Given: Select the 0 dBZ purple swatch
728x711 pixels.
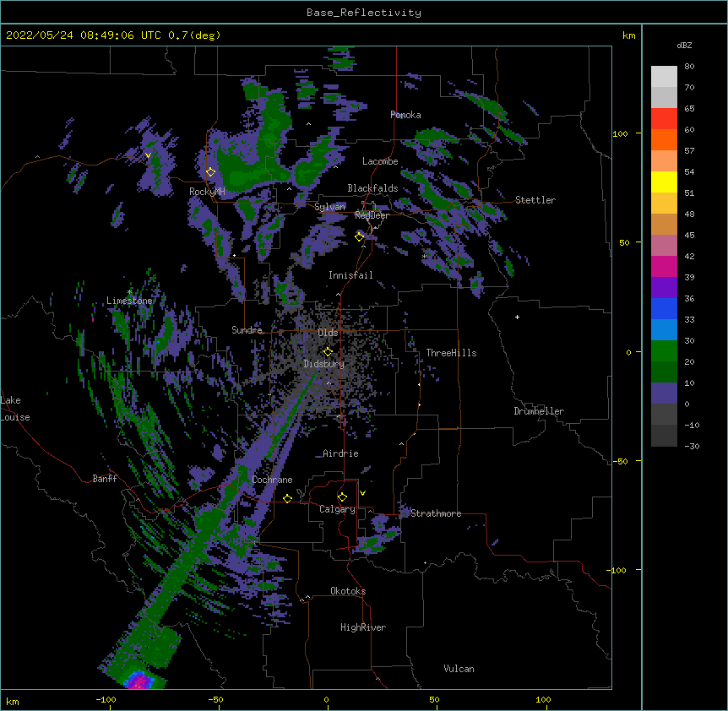Looking at the screenshot, I should [664, 393].
